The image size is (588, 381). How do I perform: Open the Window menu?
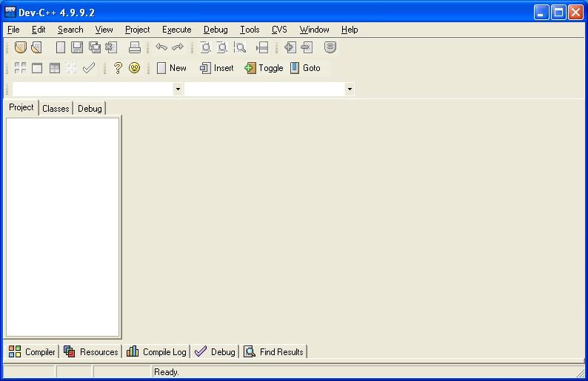pyautogui.click(x=314, y=30)
